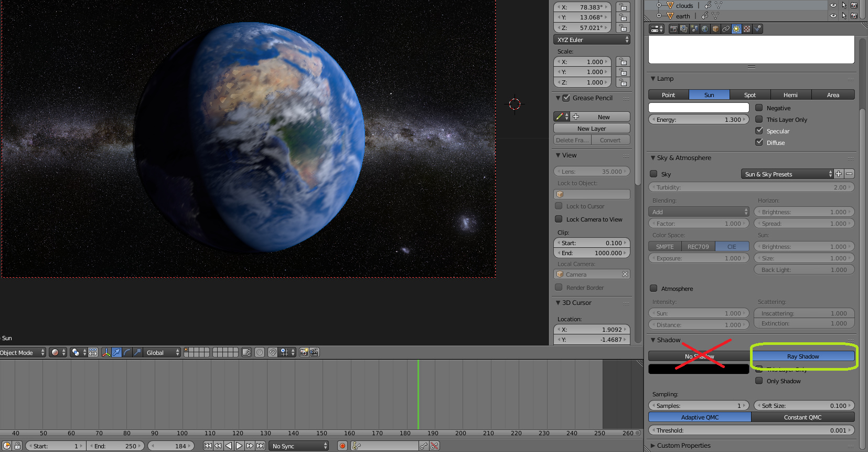Click the New Layer grease pencil button
868x452 pixels.
click(592, 128)
